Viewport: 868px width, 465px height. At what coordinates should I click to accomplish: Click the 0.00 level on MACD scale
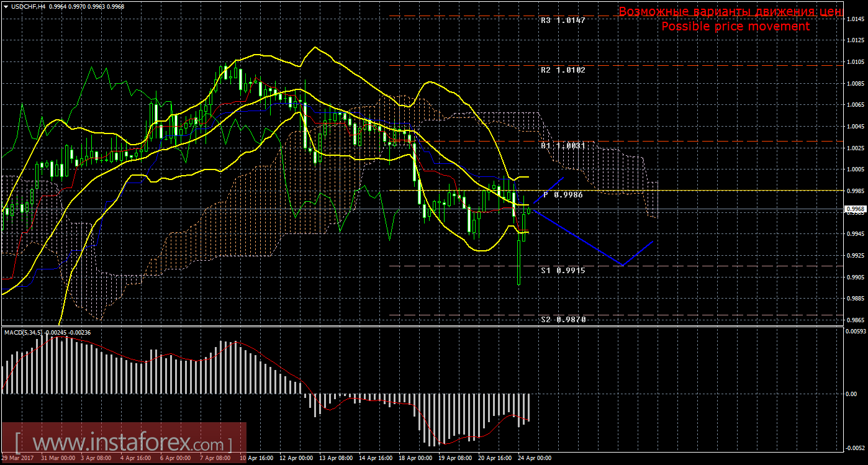tap(855, 394)
